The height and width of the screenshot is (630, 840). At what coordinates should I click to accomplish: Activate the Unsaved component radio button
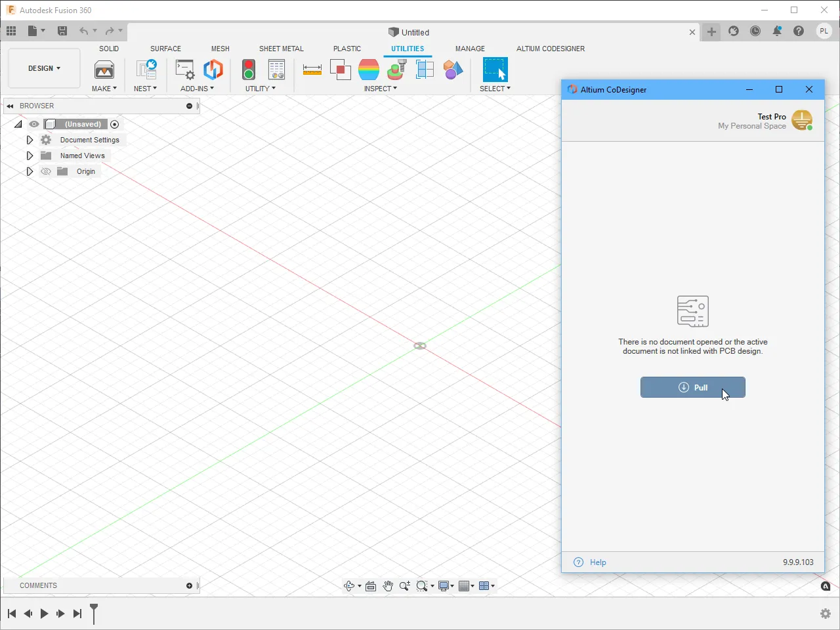pos(115,124)
